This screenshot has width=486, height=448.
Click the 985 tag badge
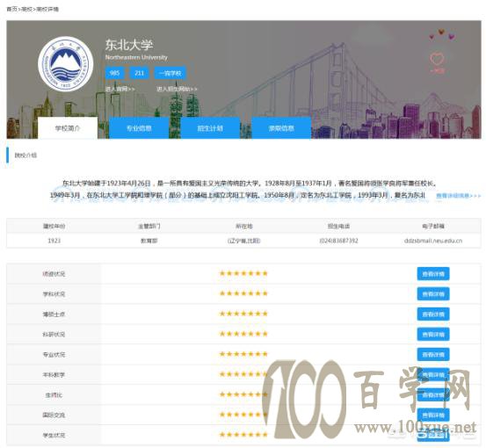click(x=114, y=73)
